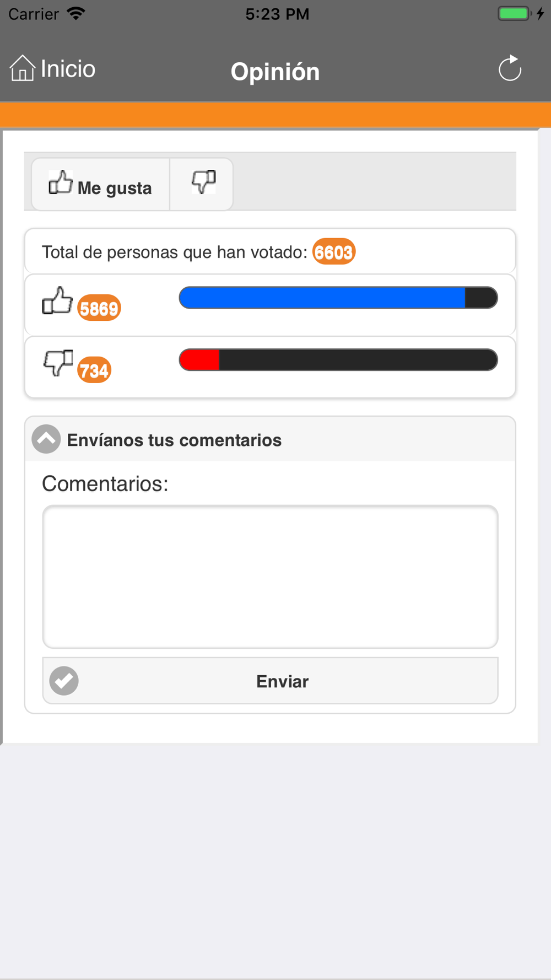Tap the battery icon in status bar

click(x=514, y=14)
